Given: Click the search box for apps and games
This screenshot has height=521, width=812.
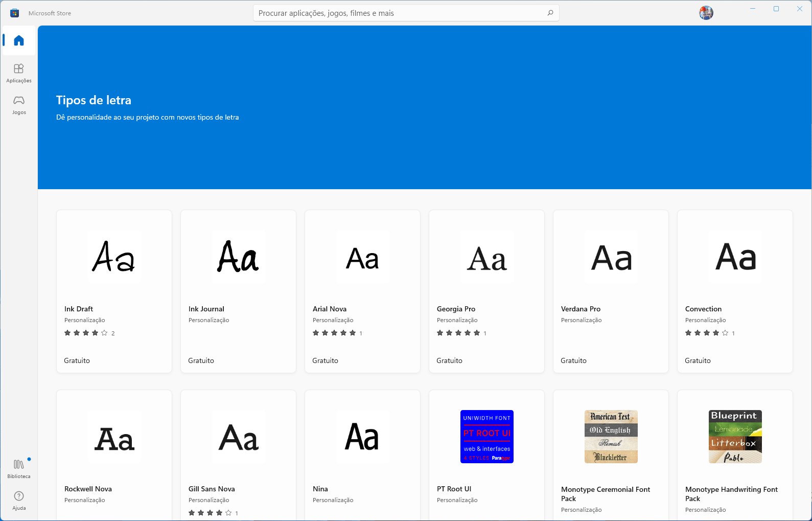Looking at the screenshot, I should click(399, 13).
